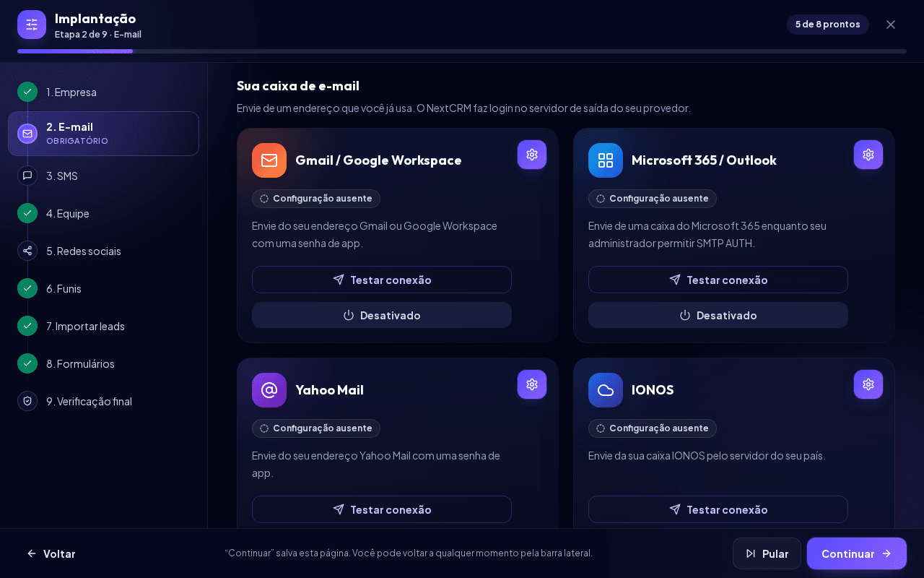924x578 pixels.
Task: Toggle Desativado for Gmail / Google Workspace
Action: click(382, 315)
